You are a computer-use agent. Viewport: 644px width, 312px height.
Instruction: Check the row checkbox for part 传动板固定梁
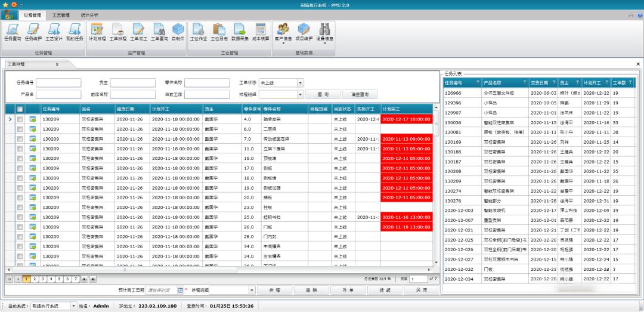[20, 139]
